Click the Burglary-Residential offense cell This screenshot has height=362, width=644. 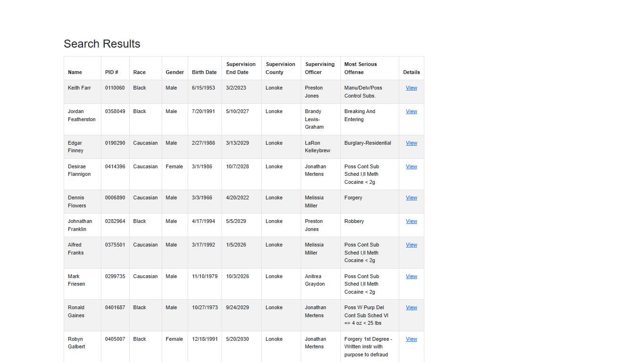click(x=368, y=143)
